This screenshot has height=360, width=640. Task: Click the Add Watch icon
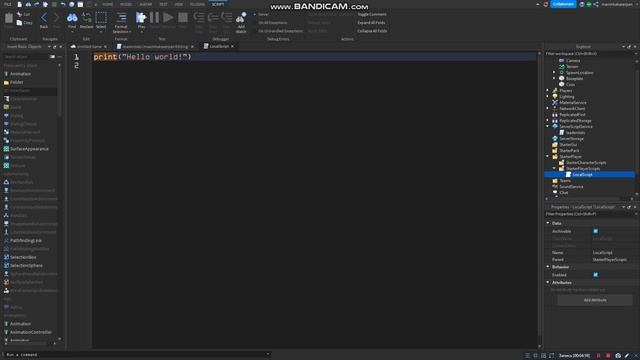(241, 18)
